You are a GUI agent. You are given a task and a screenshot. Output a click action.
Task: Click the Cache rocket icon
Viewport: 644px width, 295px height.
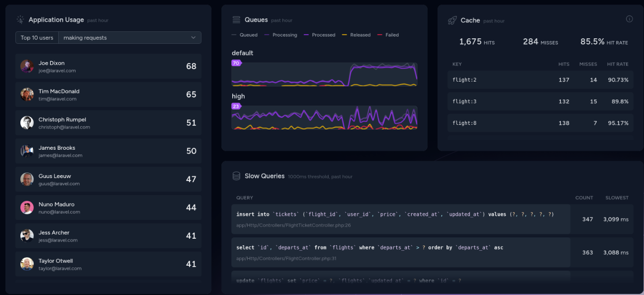[452, 20]
